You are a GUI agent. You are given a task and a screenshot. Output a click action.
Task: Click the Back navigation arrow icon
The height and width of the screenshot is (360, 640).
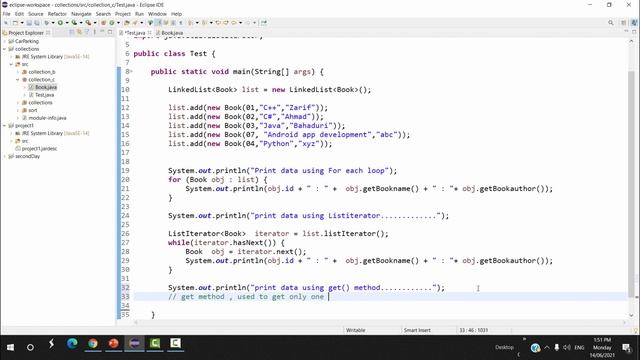234,23
